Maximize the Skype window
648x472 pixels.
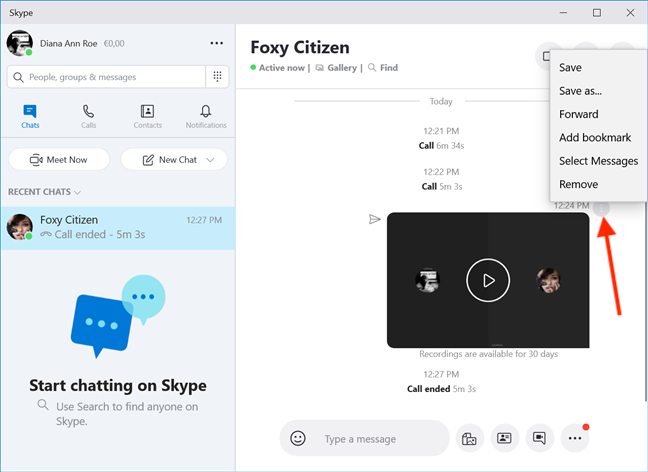(597, 13)
